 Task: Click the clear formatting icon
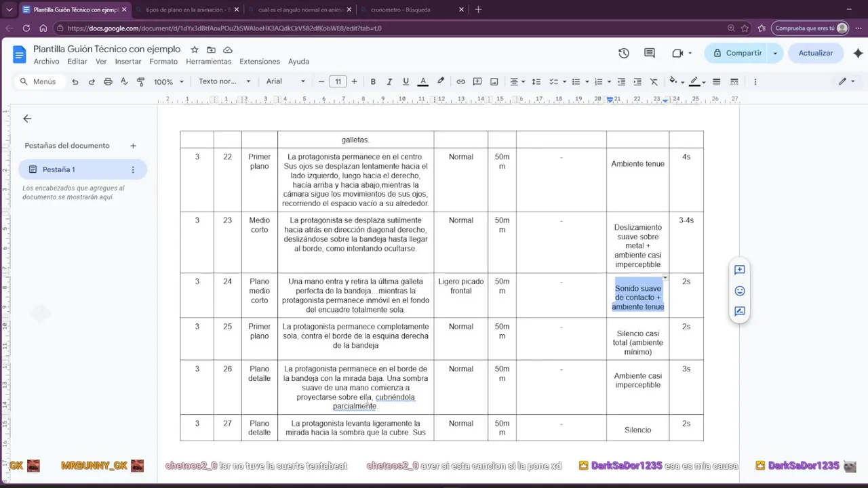coord(654,81)
